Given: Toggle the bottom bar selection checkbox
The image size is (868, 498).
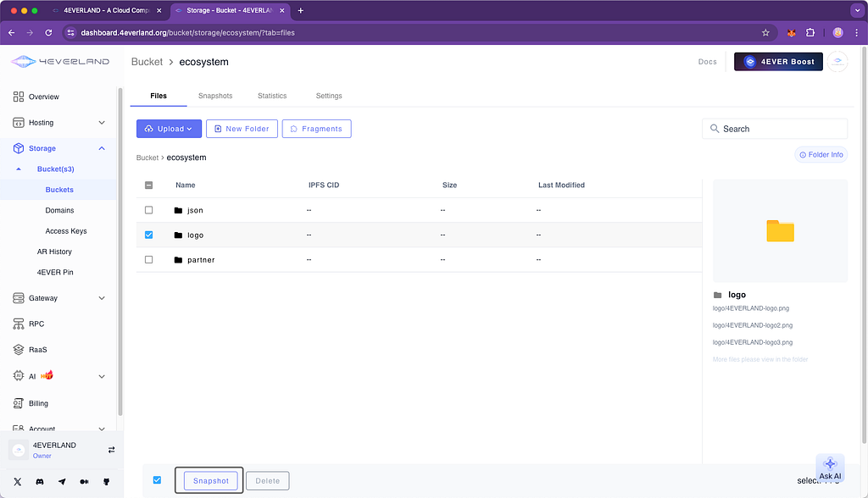Looking at the screenshot, I should pos(157,480).
